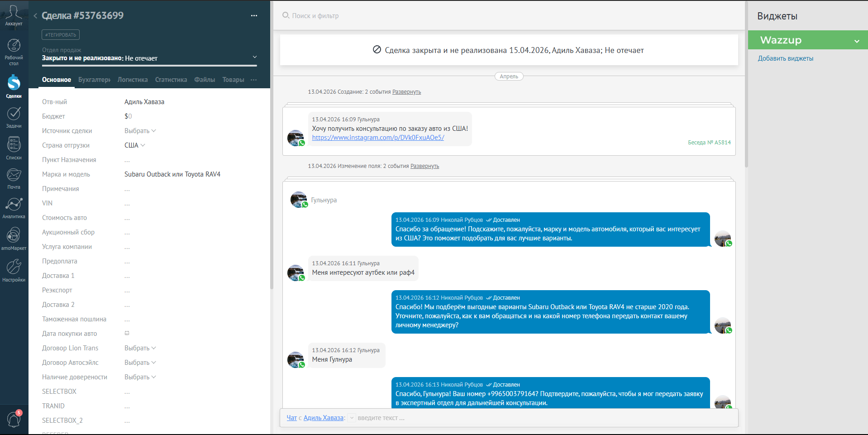Collapse the Wazzup widget chevron

(857, 41)
